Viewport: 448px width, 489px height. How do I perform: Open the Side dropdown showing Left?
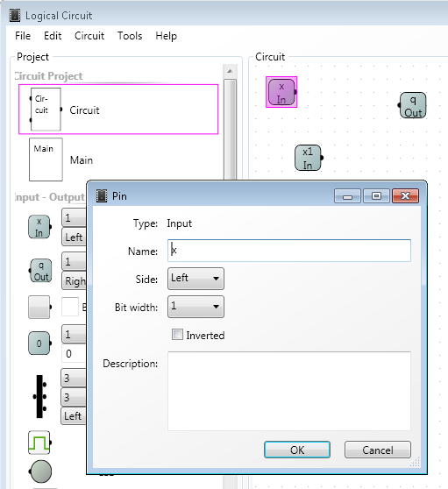[x=196, y=279]
